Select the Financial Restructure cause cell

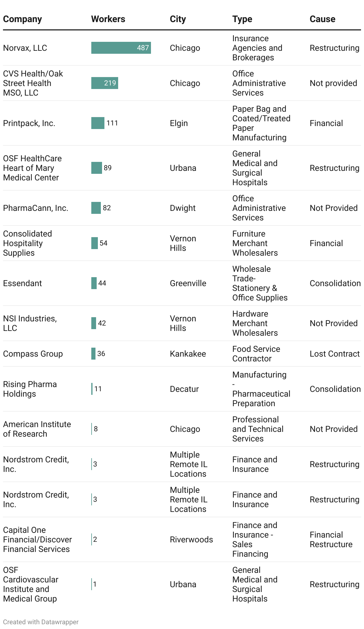(x=331, y=539)
